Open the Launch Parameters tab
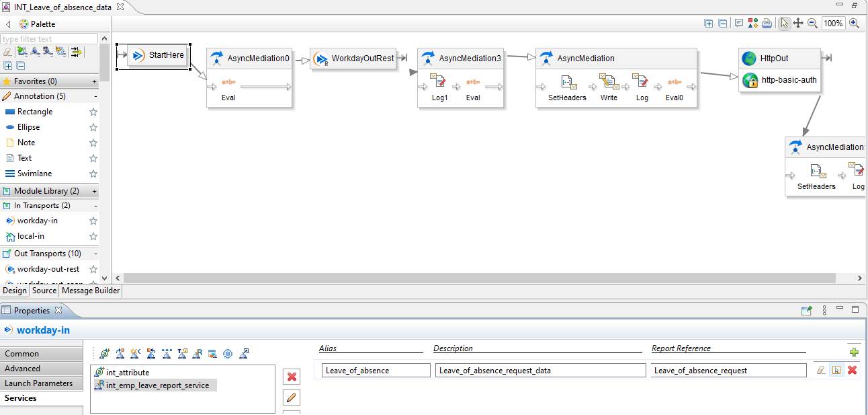The height and width of the screenshot is (415, 868). point(42,383)
